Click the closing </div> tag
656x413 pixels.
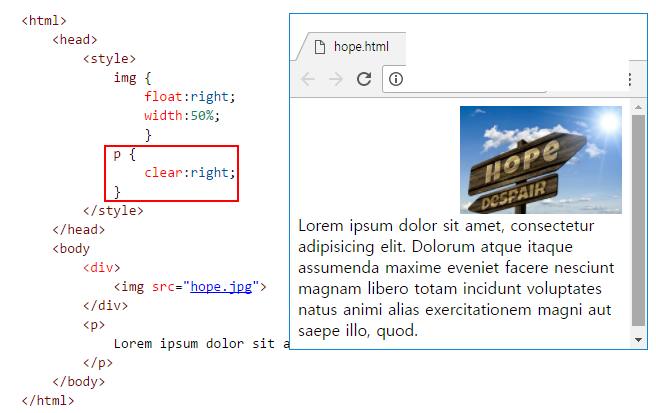[x=105, y=305]
